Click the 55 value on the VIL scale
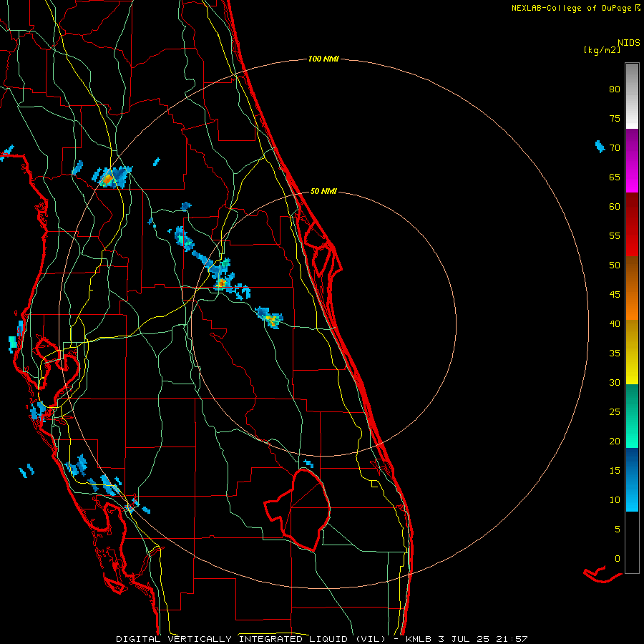644x644 pixels. pyautogui.click(x=615, y=235)
